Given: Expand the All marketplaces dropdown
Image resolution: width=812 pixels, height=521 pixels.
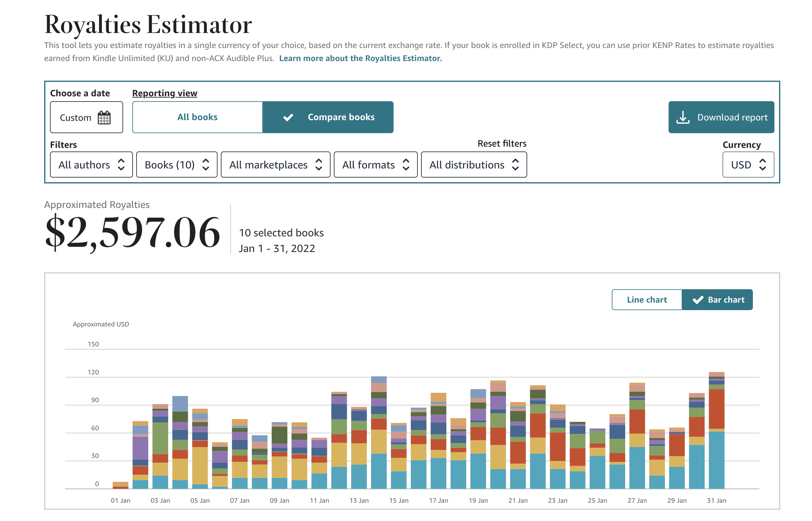Looking at the screenshot, I should coord(276,165).
